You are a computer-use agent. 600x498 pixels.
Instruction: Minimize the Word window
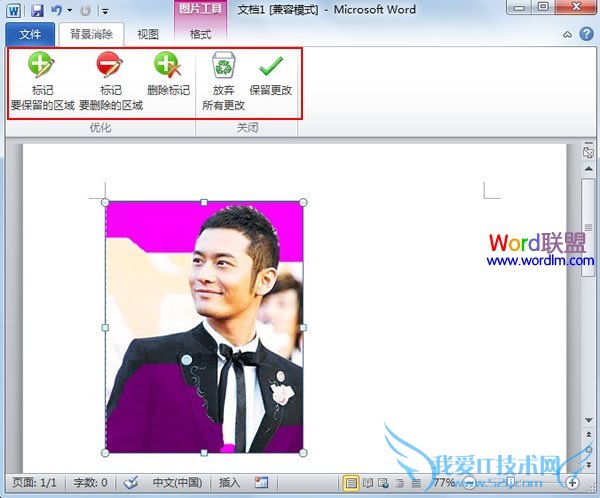click(519, 7)
